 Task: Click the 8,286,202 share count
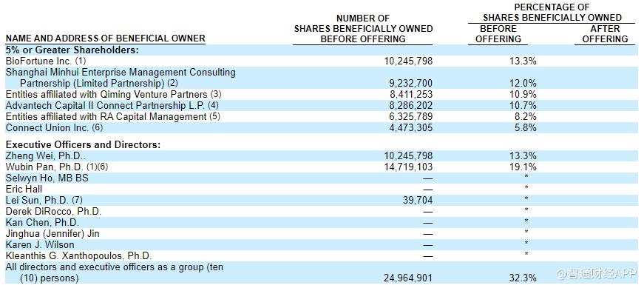(410, 105)
